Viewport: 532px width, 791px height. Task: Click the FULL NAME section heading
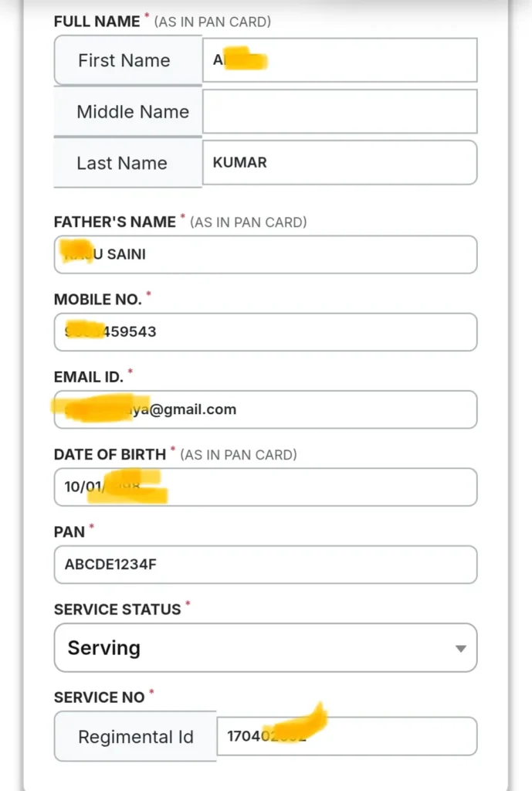97,22
